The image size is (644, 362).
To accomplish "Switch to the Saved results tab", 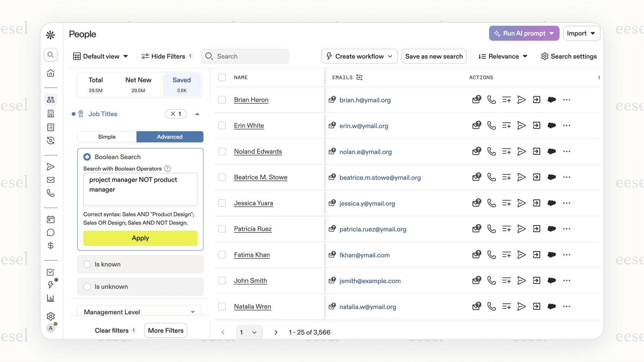I will pyautogui.click(x=181, y=84).
